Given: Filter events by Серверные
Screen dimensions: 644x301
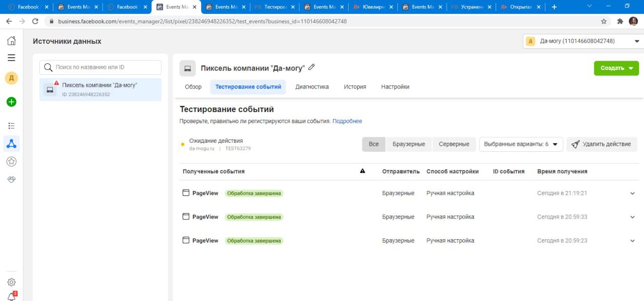Looking at the screenshot, I should (x=454, y=144).
